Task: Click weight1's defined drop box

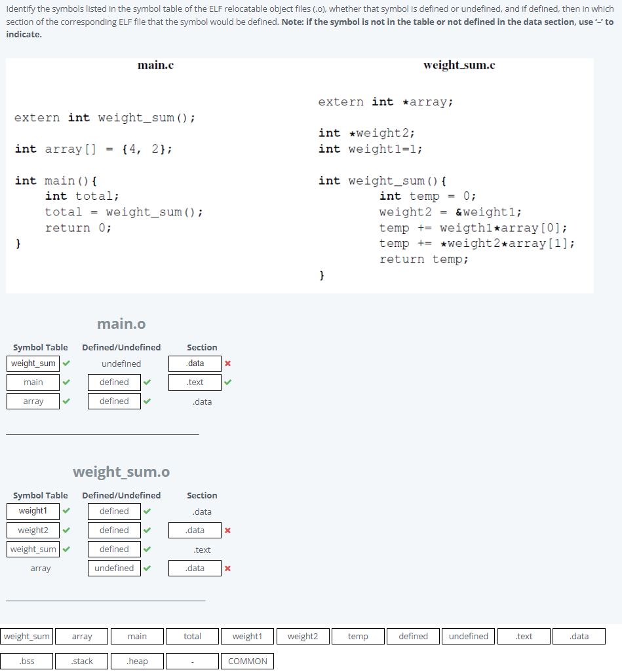Action: click(114, 512)
